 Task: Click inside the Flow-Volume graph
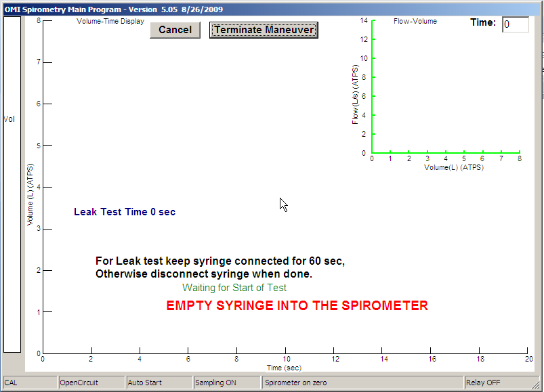446,88
